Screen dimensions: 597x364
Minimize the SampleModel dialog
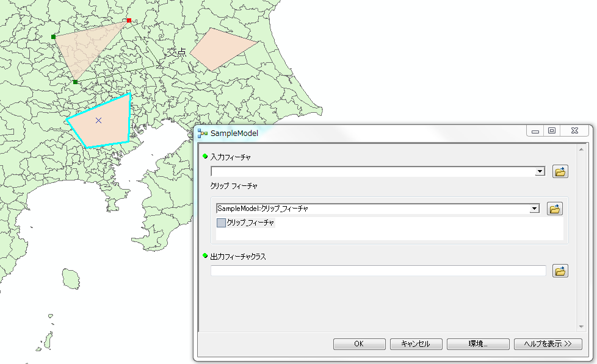pyautogui.click(x=535, y=131)
